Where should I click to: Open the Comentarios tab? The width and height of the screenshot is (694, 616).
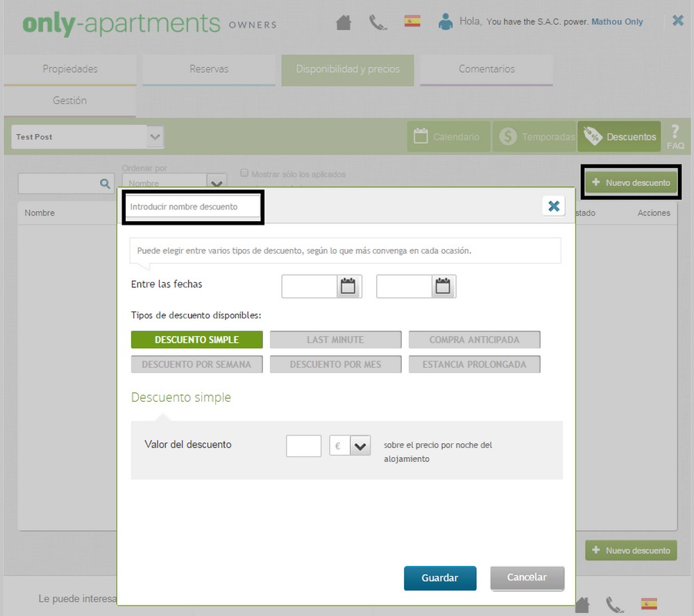(x=486, y=69)
